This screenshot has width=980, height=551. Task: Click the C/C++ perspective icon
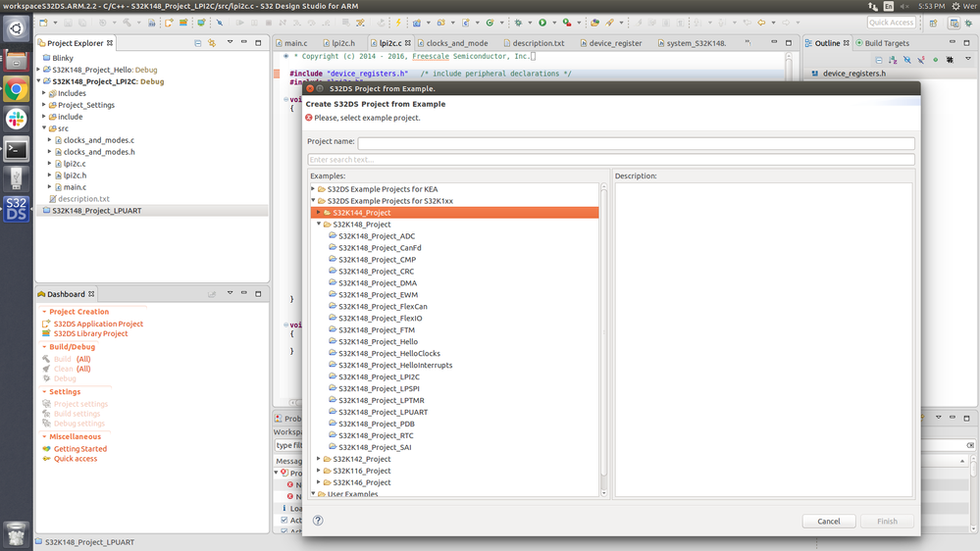954,23
